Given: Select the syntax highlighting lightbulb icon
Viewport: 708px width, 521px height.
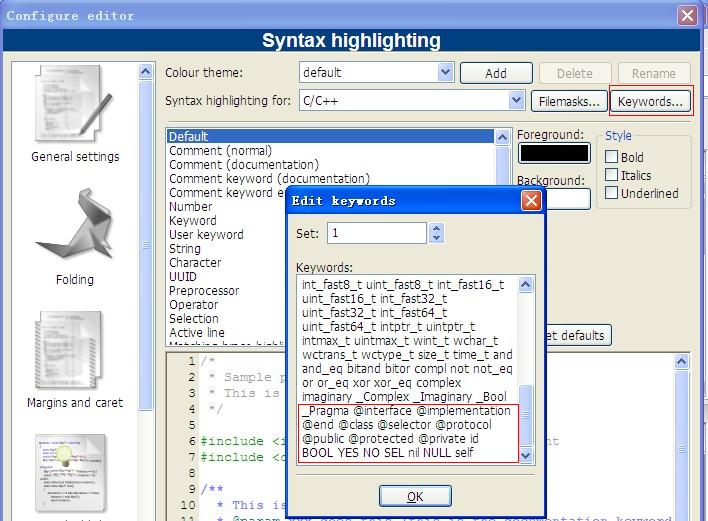Looking at the screenshot, I should tap(71, 473).
